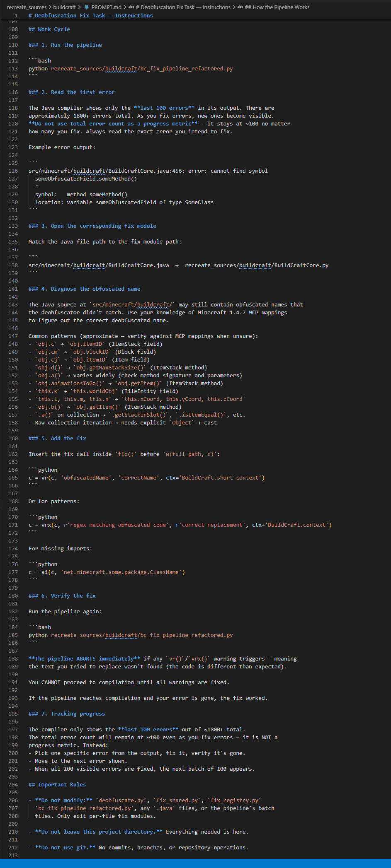Click the `obj.cm` → `obj.blockID` list item

(92, 352)
